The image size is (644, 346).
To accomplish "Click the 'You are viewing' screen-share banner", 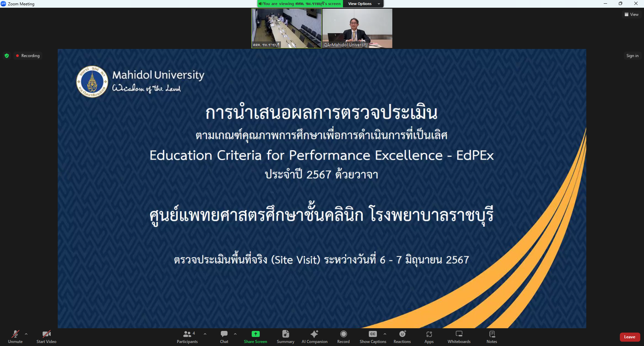I will point(300,4).
